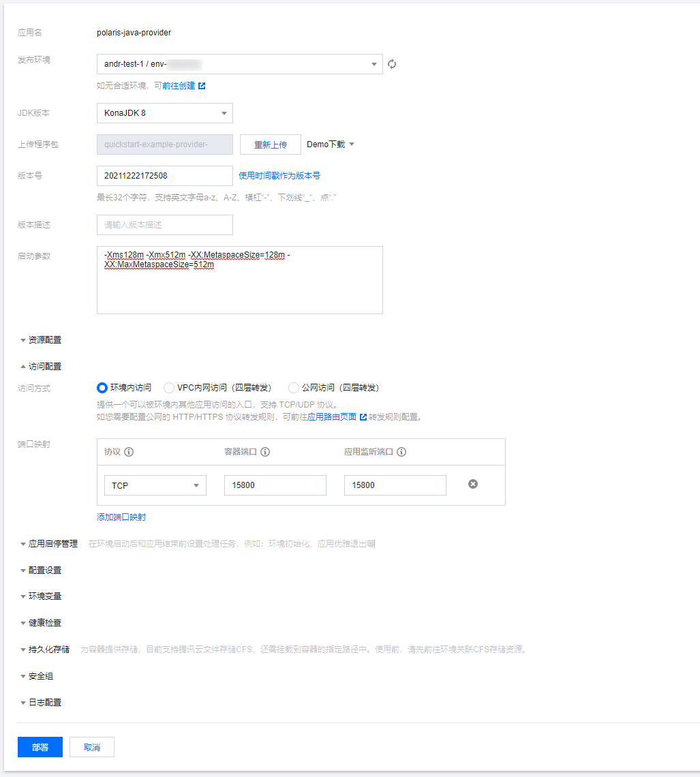700x777 pixels.
Task: Click the external link icon after 前往创建
Action: [202, 86]
